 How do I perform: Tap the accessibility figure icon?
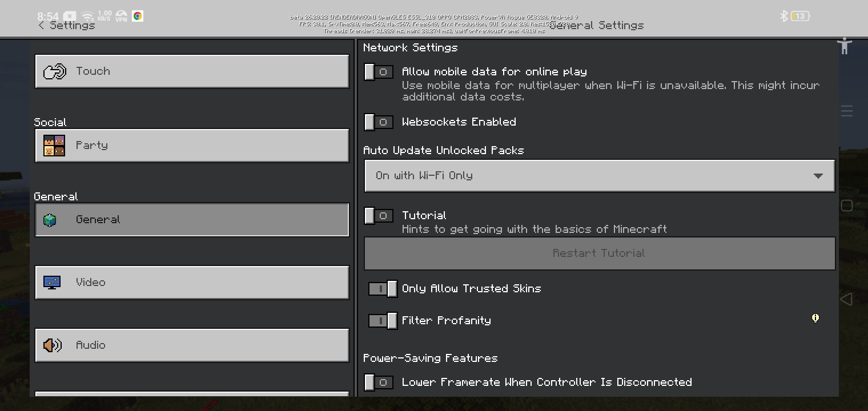[845, 46]
